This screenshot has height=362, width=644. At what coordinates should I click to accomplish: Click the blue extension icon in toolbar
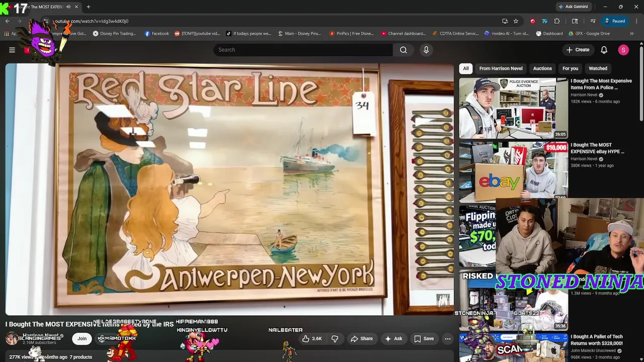coord(544,21)
